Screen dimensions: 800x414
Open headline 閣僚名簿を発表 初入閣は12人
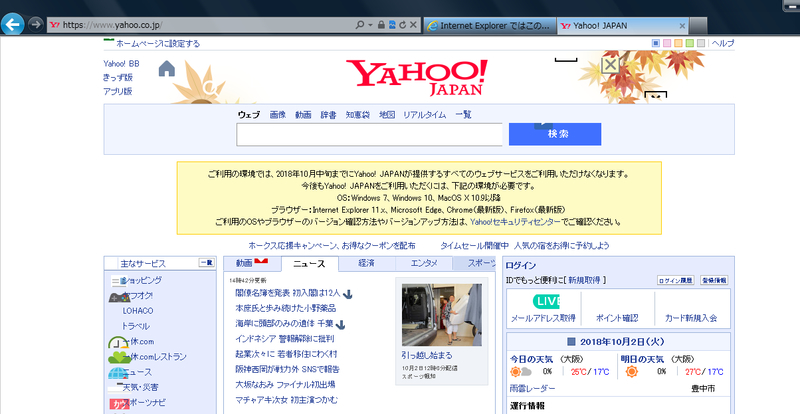coord(288,293)
